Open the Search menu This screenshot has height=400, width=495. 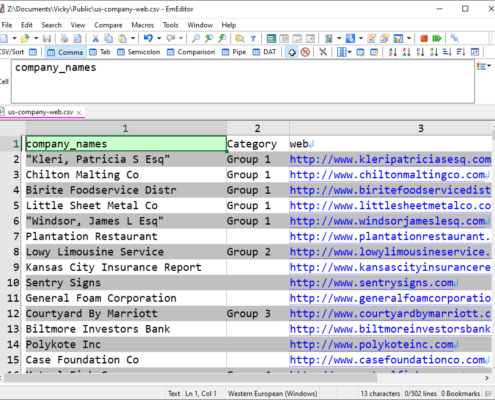click(x=51, y=25)
